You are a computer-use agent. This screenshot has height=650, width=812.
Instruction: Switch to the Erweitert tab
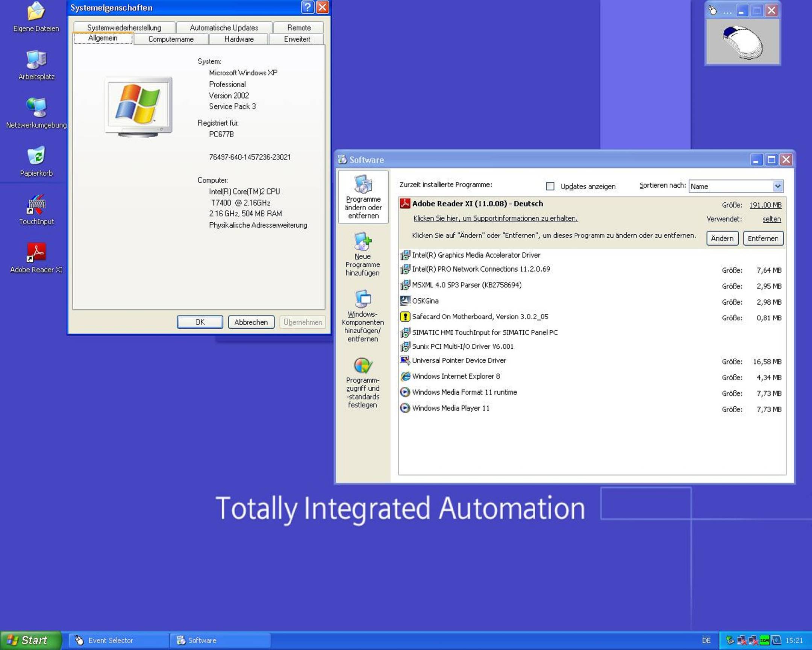click(x=297, y=39)
